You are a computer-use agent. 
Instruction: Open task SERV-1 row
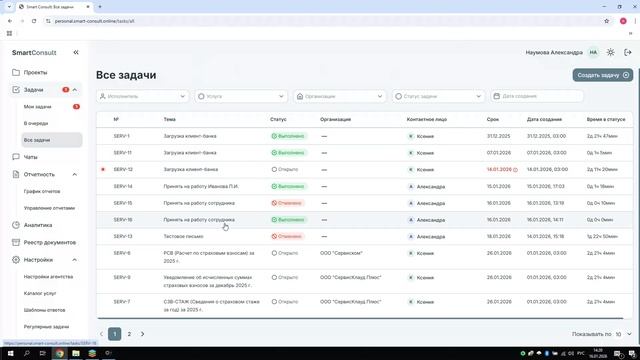364,136
